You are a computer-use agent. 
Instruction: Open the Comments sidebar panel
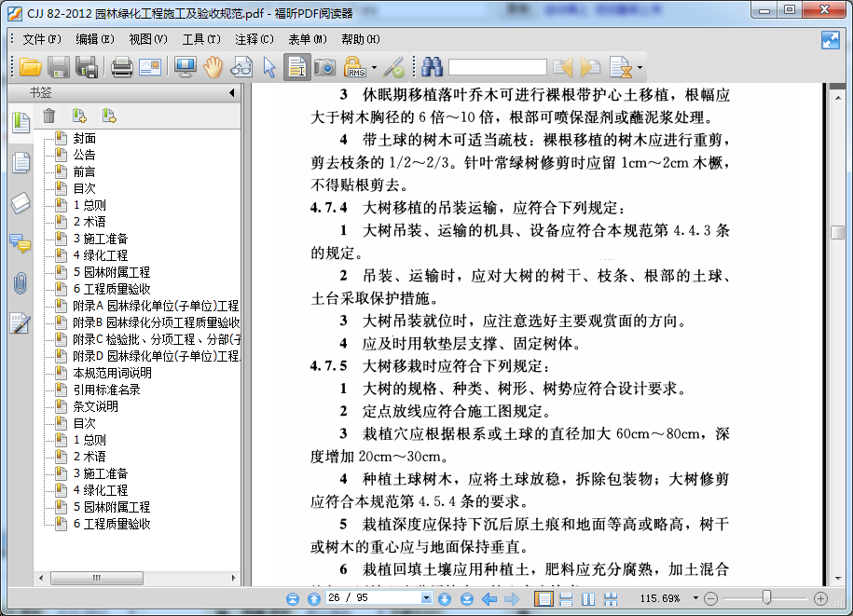tap(21, 243)
